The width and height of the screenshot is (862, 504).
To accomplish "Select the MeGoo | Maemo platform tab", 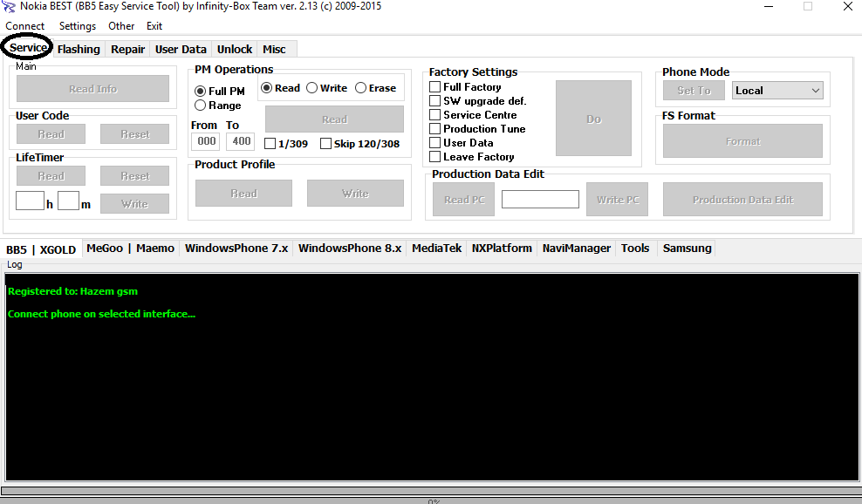I will pyautogui.click(x=130, y=249).
